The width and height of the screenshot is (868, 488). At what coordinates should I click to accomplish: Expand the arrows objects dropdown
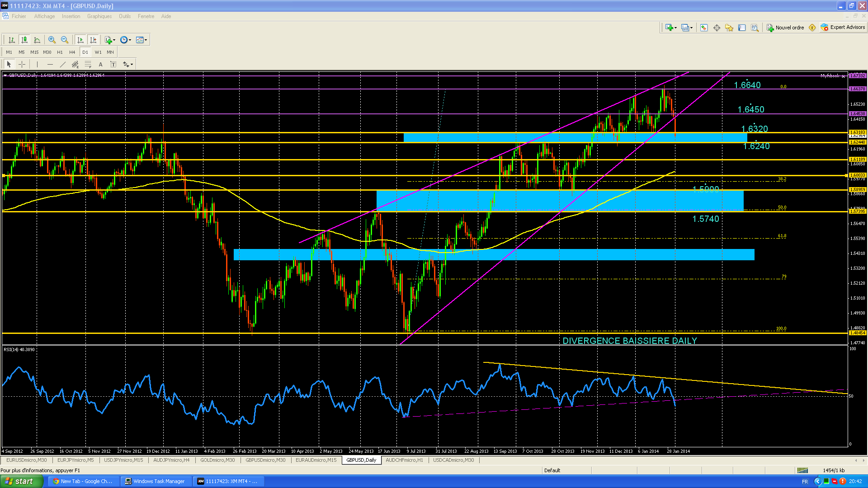click(x=132, y=64)
